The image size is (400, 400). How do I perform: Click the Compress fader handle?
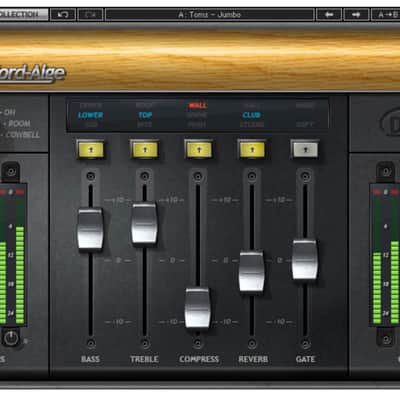point(198,308)
